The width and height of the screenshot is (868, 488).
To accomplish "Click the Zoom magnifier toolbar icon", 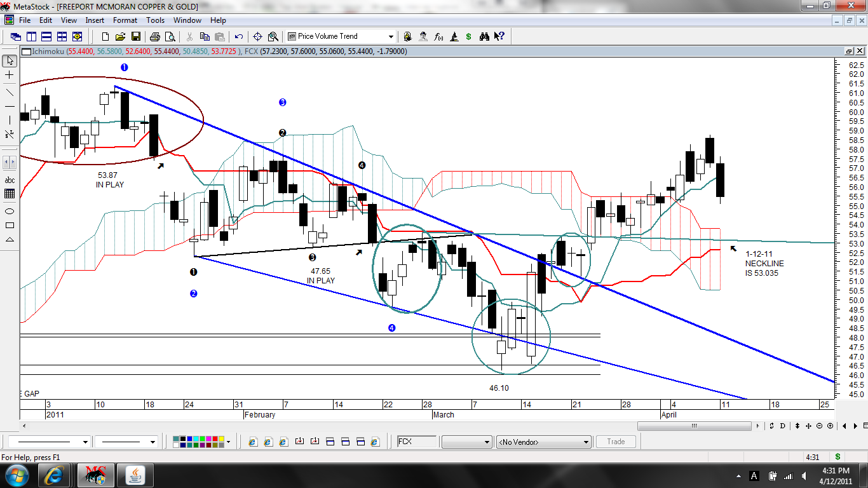I will coord(272,36).
